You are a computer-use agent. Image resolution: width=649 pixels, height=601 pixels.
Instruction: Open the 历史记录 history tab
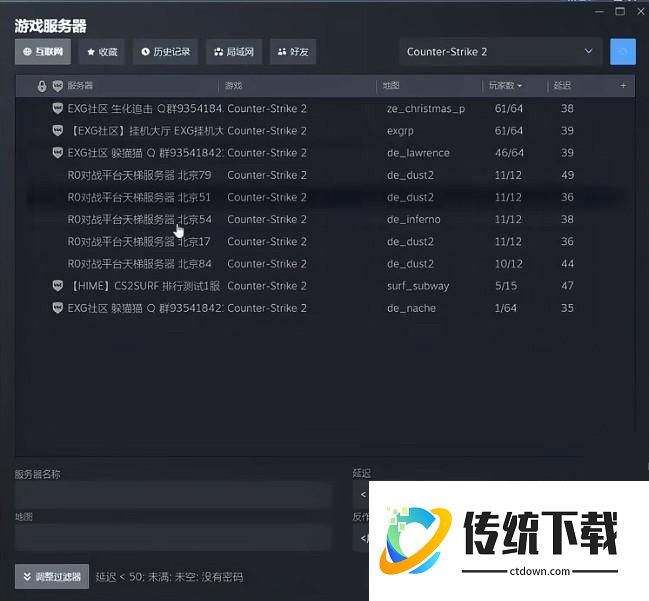(165, 52)
